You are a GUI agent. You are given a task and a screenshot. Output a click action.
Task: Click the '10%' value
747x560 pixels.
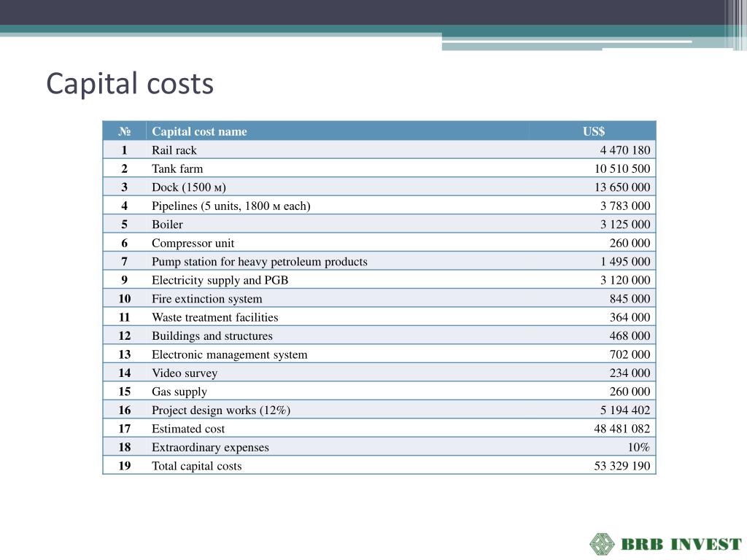pyautogui.click(x=639, y=447)
